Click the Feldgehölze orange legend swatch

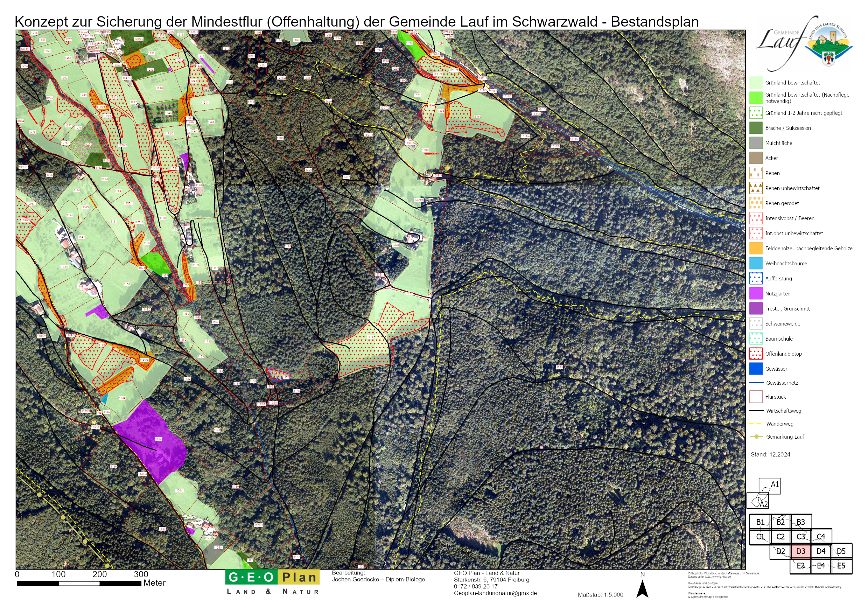tap(756, 249)
